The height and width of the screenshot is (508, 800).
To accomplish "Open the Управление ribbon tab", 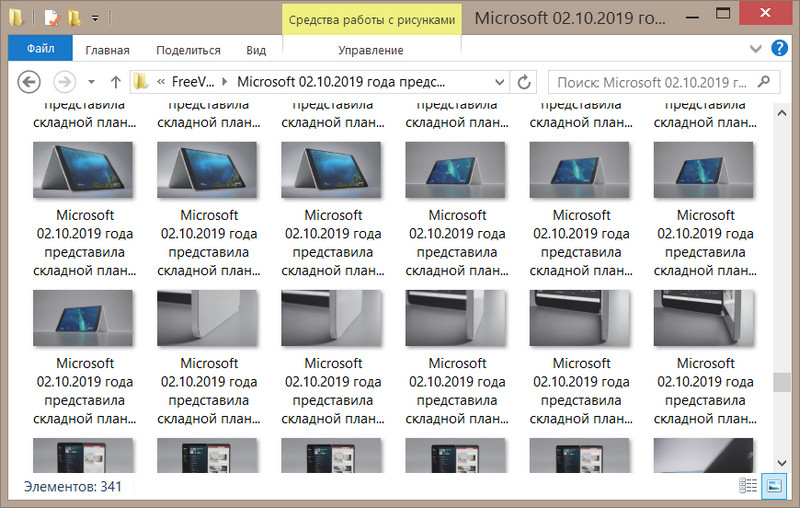I will pos(371,50).
